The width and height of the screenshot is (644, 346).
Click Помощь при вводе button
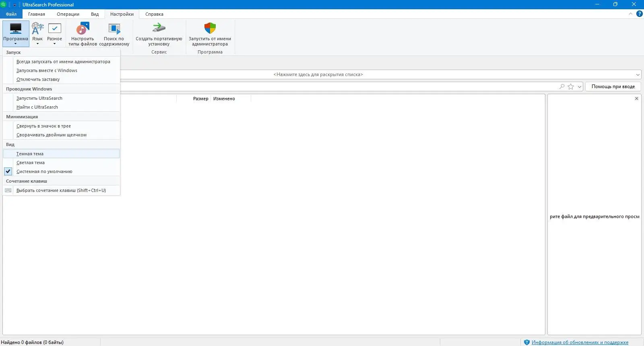click(613, 86)
